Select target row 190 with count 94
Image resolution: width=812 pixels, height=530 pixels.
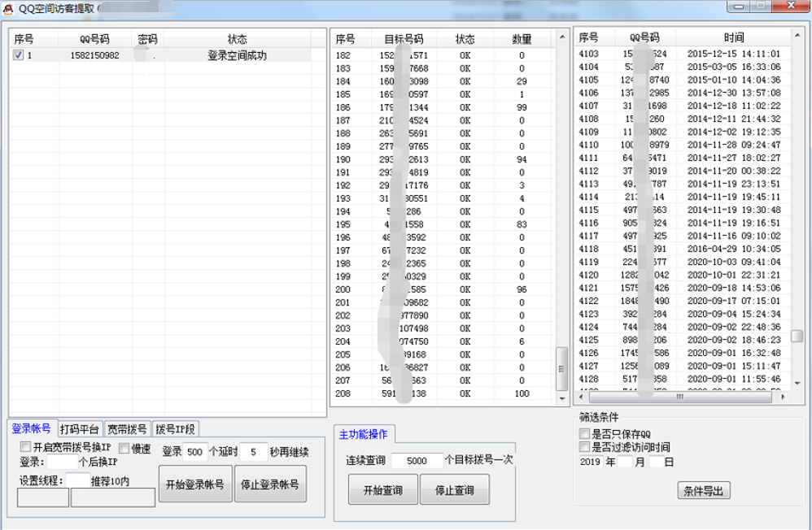click(x=443, y=159)
